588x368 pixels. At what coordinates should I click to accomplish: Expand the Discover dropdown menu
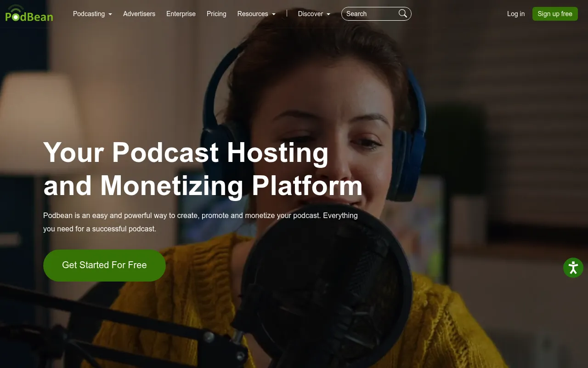314,14
